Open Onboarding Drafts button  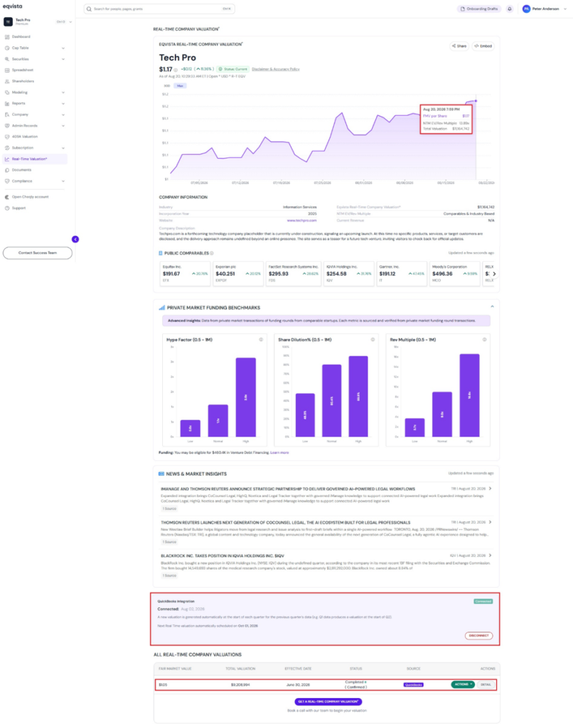pyautogui.click(x=479, y=9)
